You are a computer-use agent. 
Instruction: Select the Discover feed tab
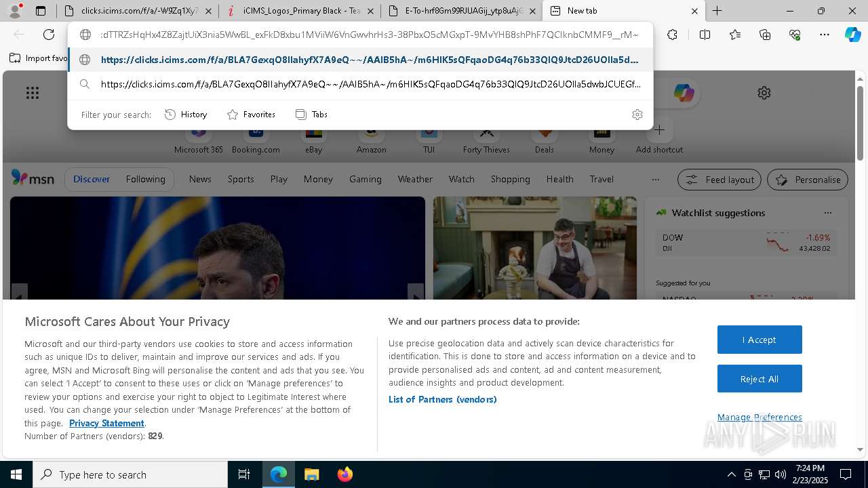pyautogui.click(x=92, y=179)
